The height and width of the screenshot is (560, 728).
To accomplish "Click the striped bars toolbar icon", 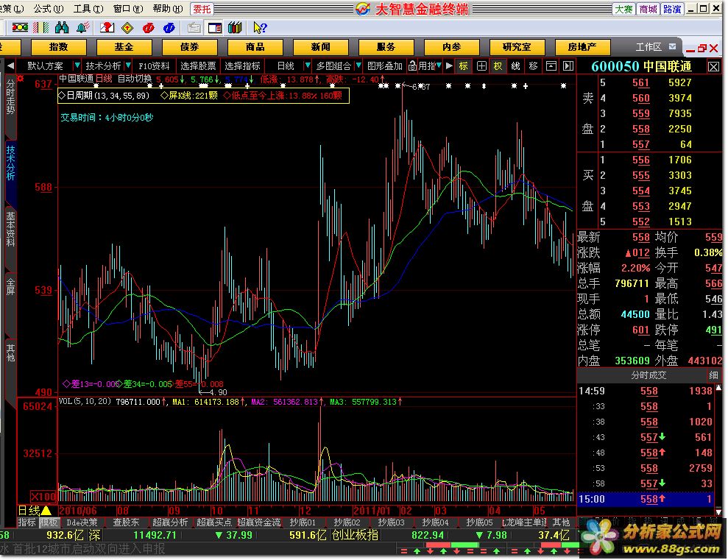I will click(41, 28).
